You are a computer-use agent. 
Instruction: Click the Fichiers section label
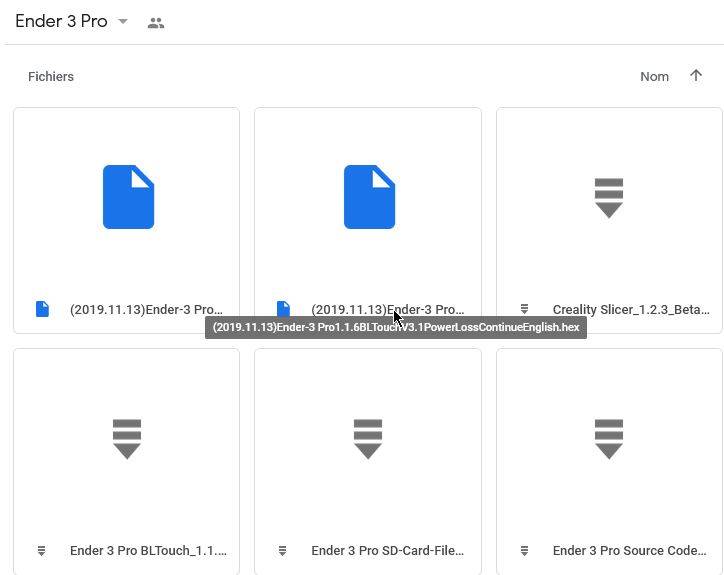51,77
